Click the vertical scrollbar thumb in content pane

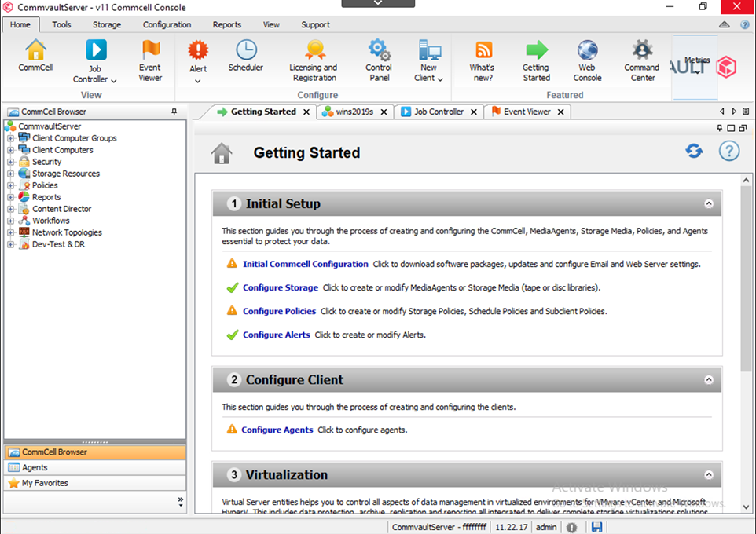(x=746, y=280)
